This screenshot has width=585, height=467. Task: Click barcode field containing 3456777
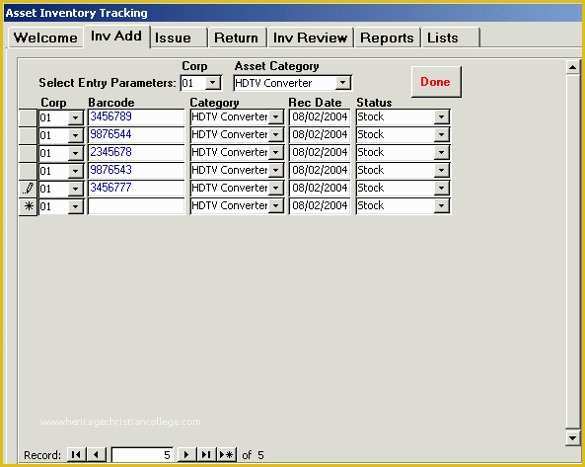(x=137, y=188)
